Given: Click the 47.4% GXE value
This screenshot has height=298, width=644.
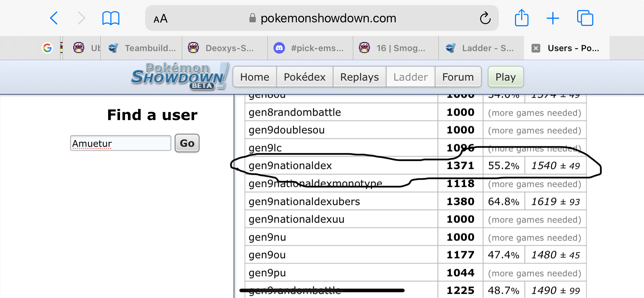Looking at the screenshot, I should click(x=503, y=255).
